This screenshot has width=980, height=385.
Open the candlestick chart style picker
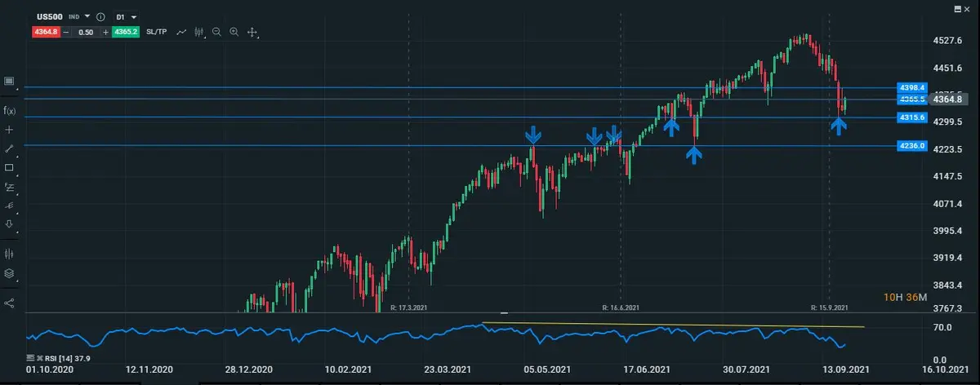coord(198,32)
